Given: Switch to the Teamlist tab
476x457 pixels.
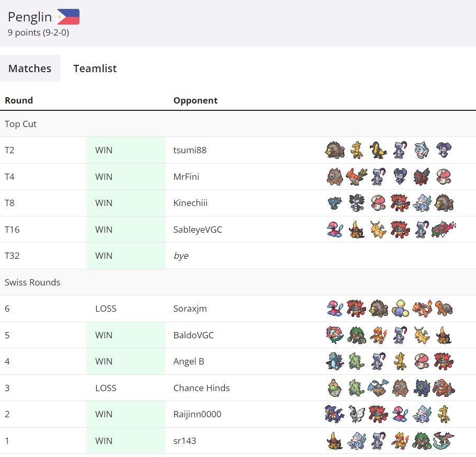Looking at the screenshot, I should [x=95, y=68].
